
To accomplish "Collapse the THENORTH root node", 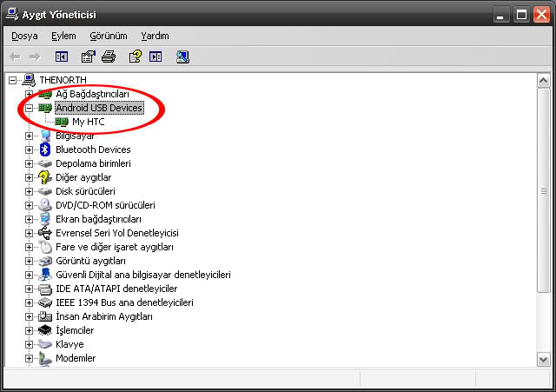I will click(12, 80).
